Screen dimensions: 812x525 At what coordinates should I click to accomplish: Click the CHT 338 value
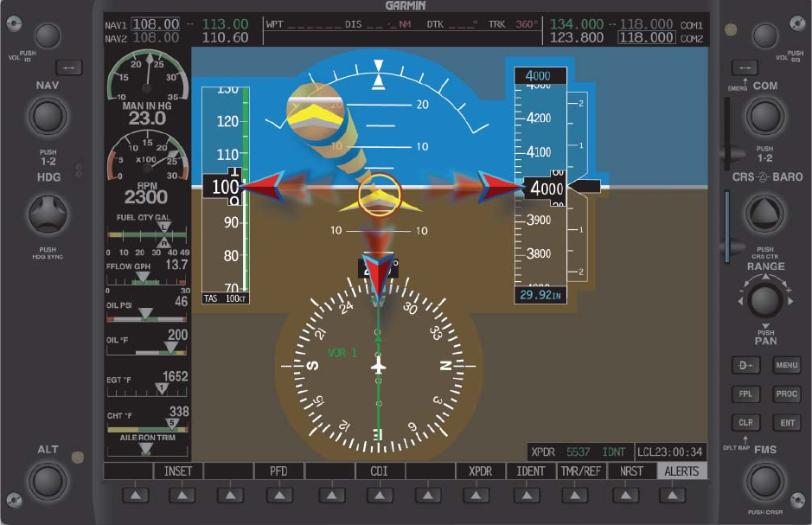click(x=179, y=412)
